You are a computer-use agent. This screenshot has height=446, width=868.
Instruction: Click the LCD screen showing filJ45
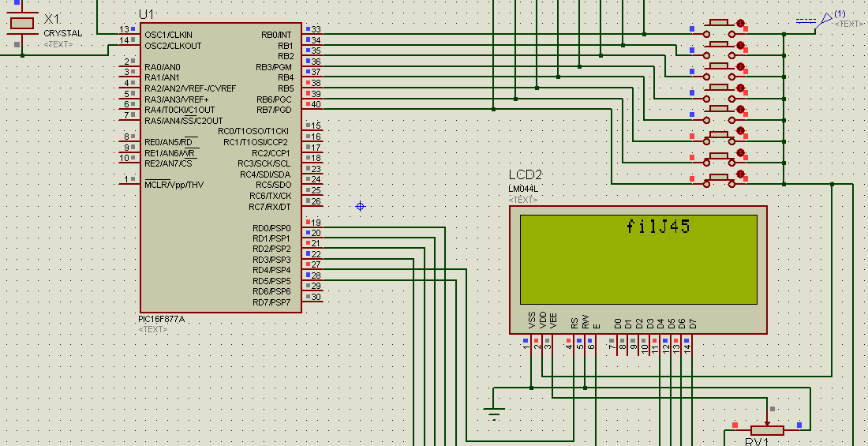click(638, 259)
